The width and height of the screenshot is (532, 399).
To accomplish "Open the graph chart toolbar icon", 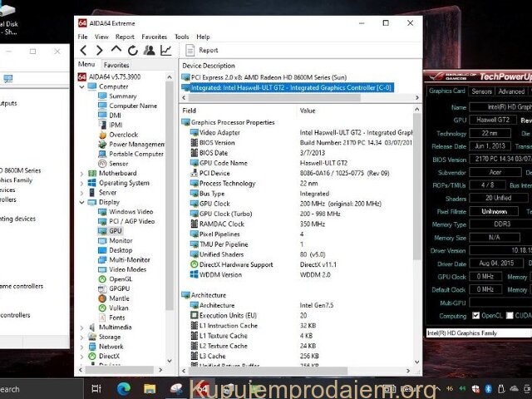I will 165,51.
